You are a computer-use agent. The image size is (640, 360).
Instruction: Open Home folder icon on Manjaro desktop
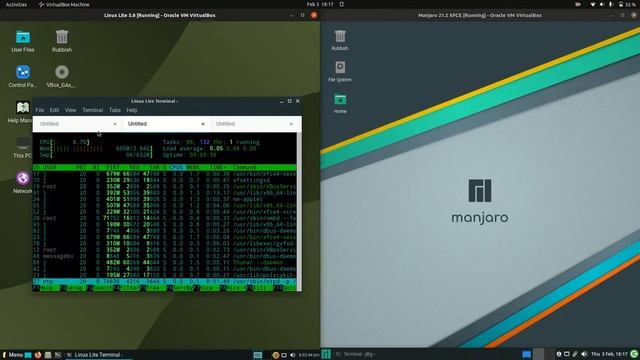pyautogui.click(x=340, y=103)
